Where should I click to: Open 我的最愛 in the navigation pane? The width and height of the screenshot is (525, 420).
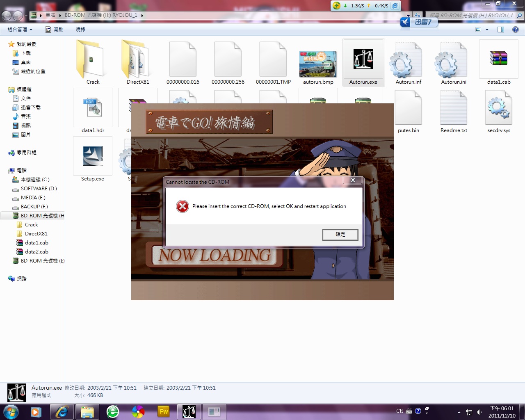(x=23, y=44)
